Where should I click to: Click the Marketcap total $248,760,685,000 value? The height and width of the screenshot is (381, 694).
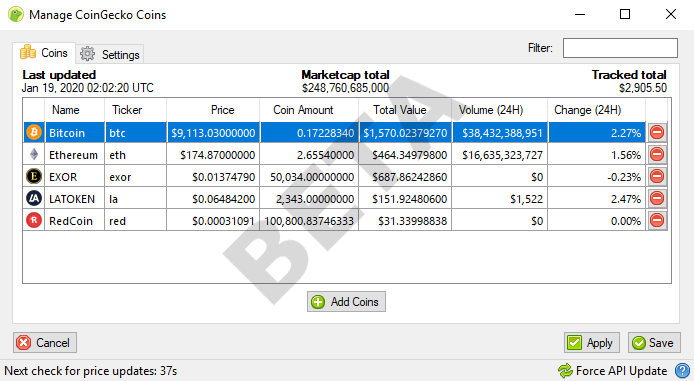[345, 88]
